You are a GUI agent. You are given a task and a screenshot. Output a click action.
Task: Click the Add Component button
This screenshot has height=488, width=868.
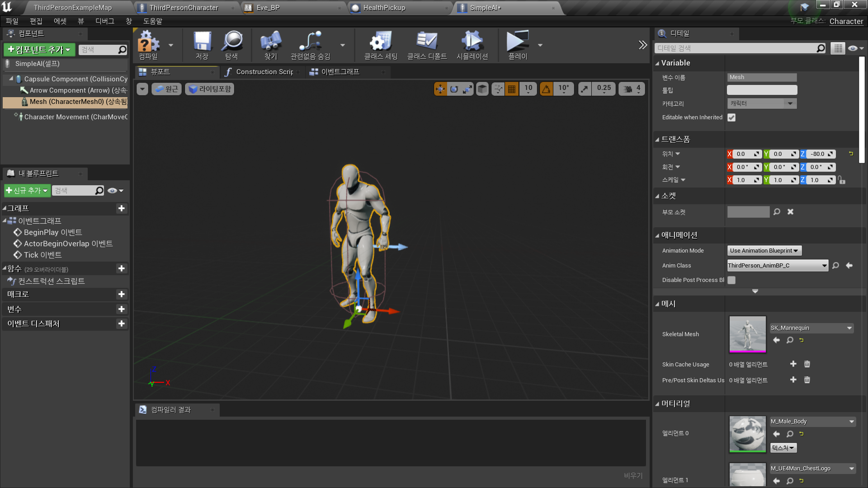pos(39,50)
